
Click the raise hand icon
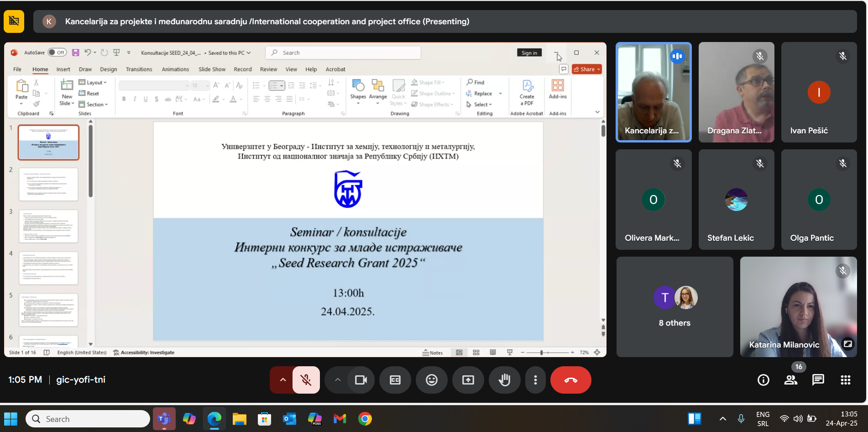[x=504, y=380]
